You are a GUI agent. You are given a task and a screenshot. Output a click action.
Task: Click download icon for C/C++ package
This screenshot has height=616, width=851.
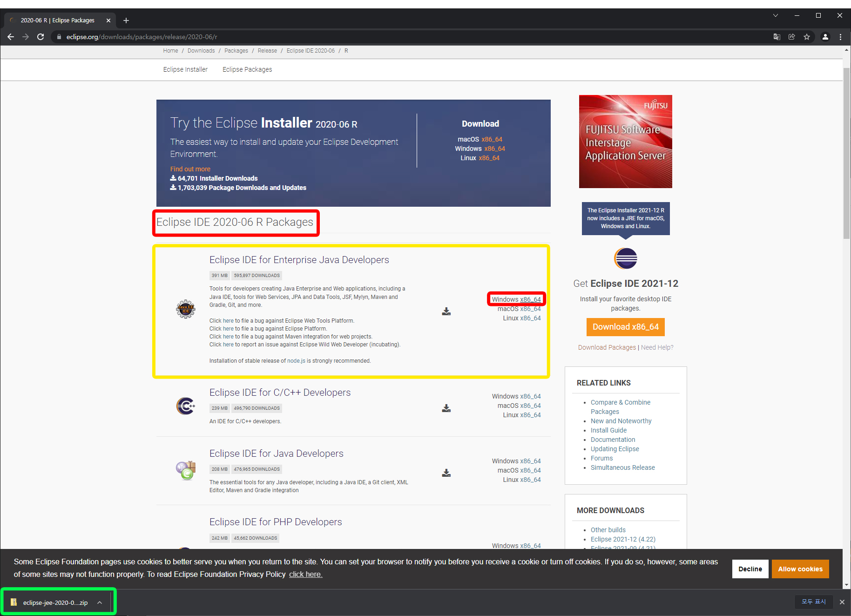tap(446, 408)
